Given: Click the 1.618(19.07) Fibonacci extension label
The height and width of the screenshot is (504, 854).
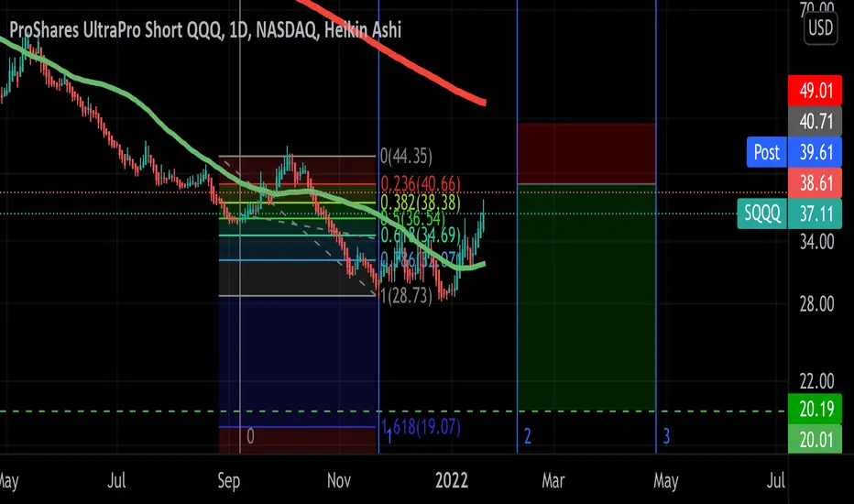Looking at the screenshot, I should point(421,427).
